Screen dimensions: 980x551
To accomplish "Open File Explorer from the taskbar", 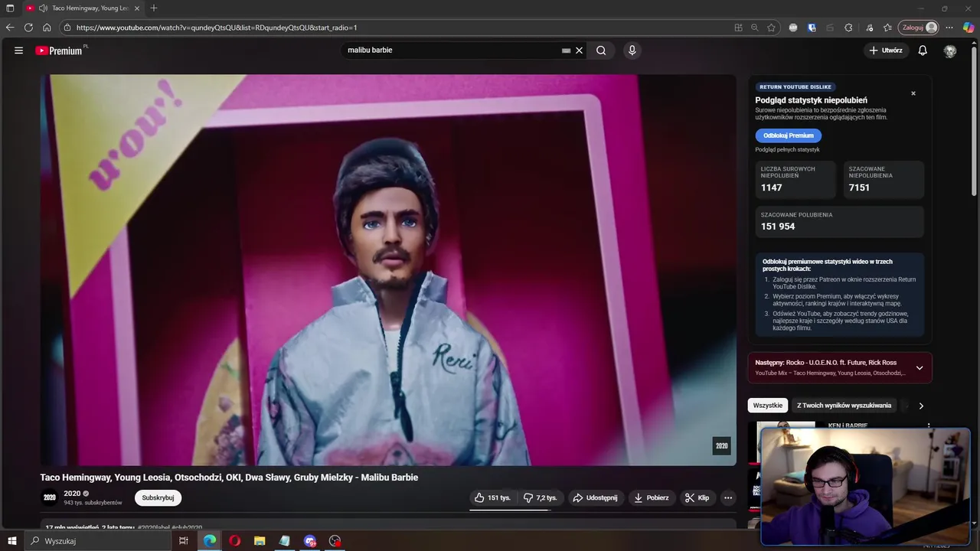I will coord(260,541).
